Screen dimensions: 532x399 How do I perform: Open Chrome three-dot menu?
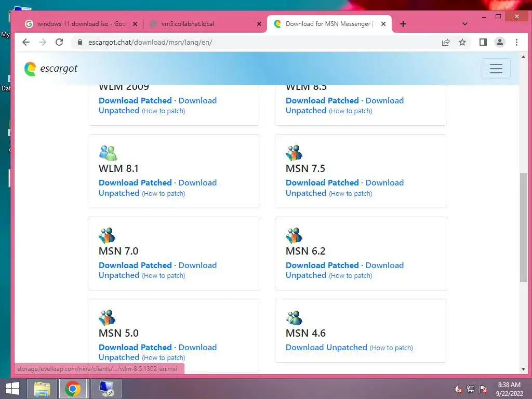516,42
